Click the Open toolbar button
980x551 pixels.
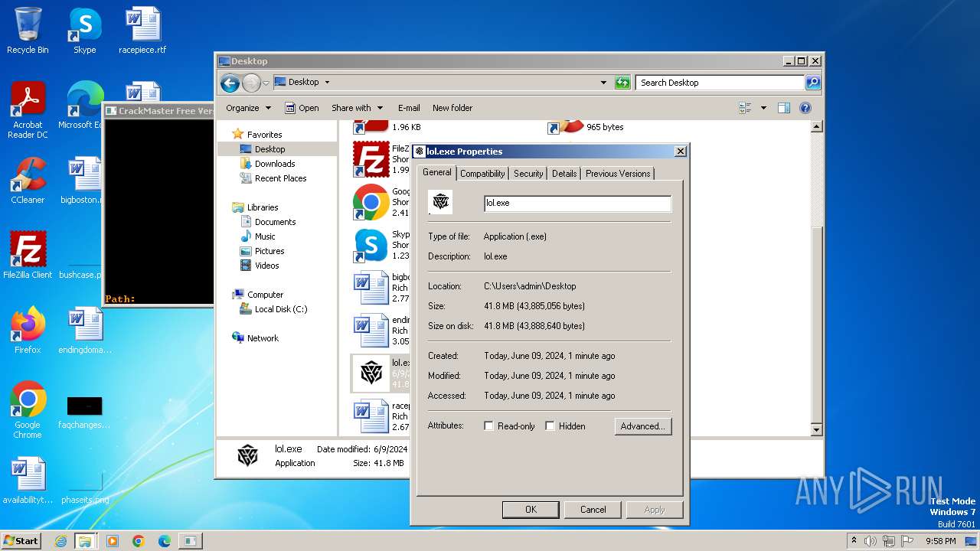[x=302, y=108]
